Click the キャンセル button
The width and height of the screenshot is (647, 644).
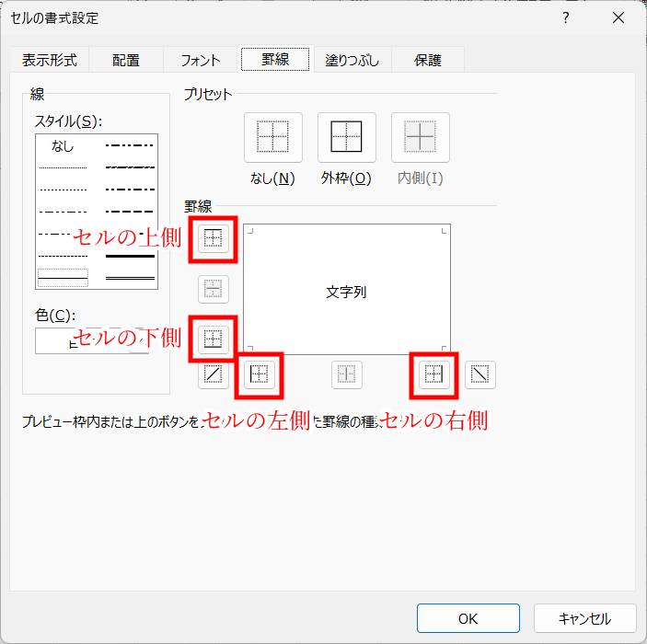(584, 618)
